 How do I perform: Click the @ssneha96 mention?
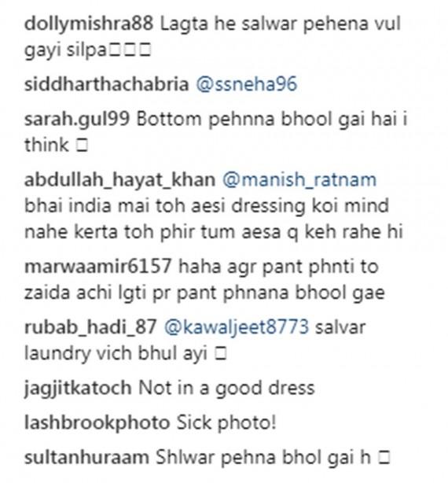coord(247,84)
